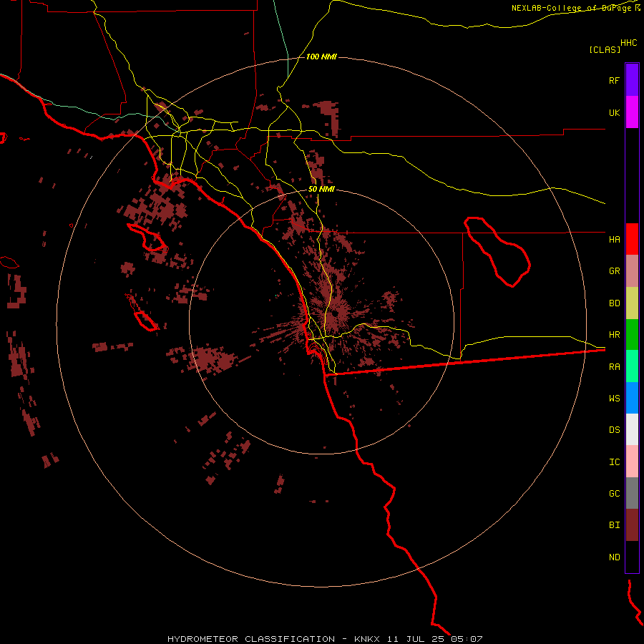Click the BI legend label

click(x=614, y=525)
